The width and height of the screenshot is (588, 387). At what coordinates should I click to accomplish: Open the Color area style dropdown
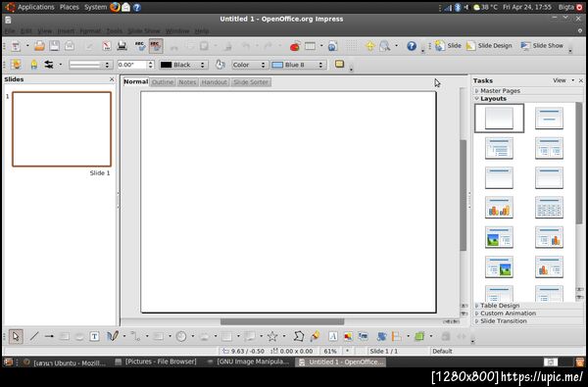(249, 65)
